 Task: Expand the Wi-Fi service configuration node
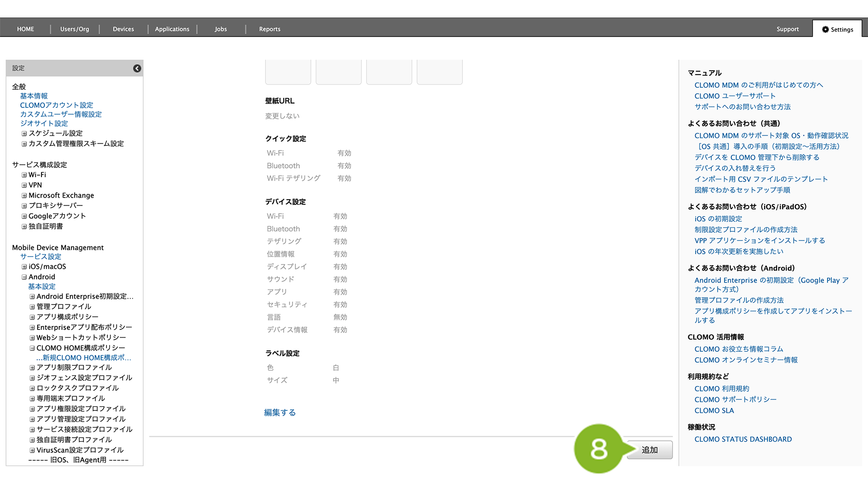(24, 175)
